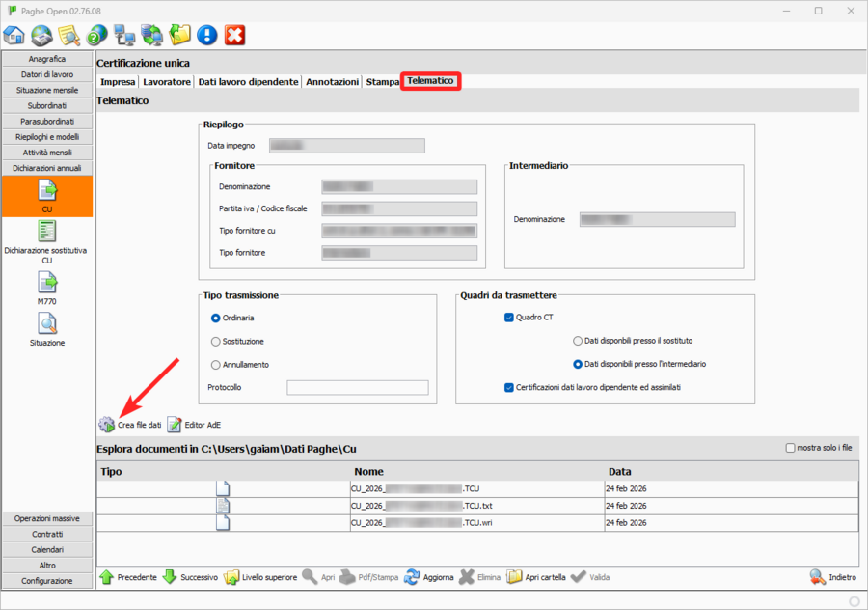Toggle the Quadro CT checkbox

(x=509, y=317)
